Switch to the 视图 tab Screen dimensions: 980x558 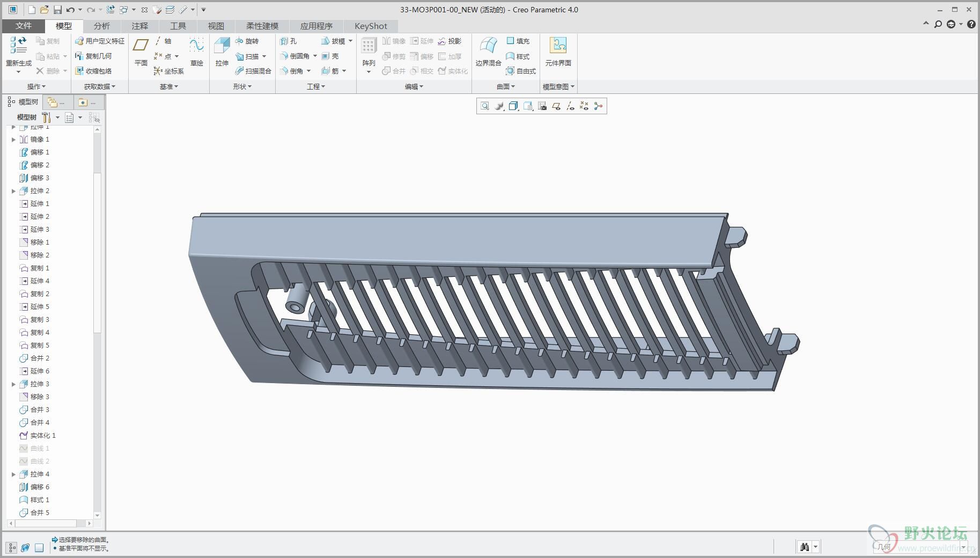216,26
